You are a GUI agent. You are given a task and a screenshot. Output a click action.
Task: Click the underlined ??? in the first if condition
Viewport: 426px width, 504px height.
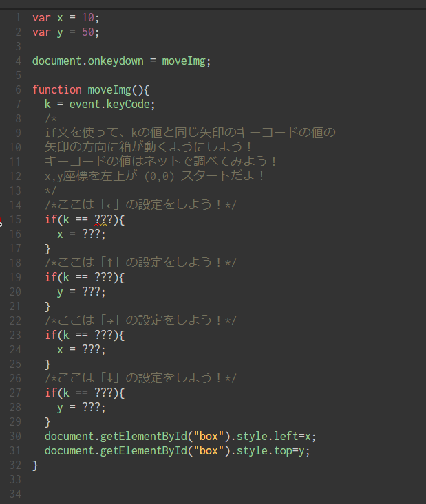click(103, 219)
